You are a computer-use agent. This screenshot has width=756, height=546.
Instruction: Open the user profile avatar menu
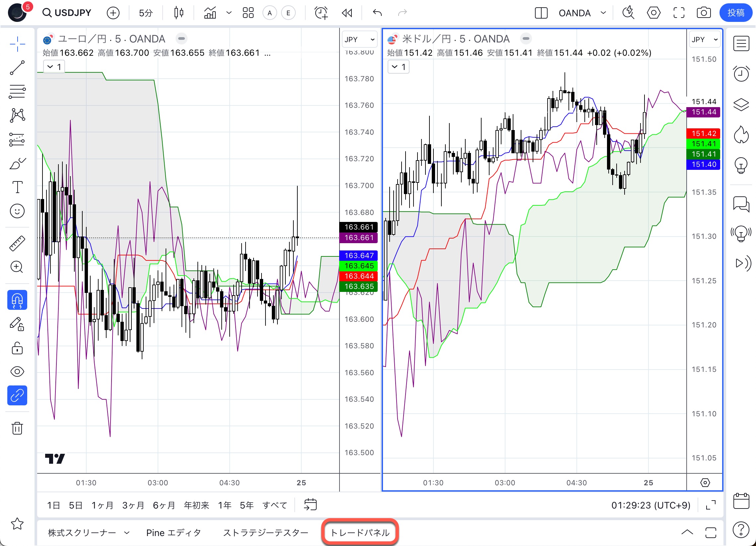pos(17,13)
